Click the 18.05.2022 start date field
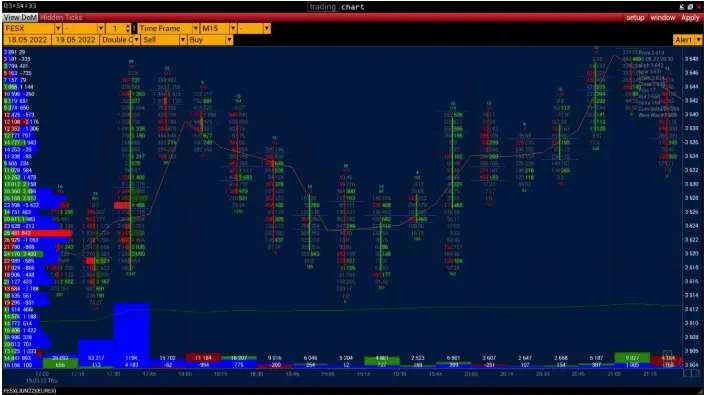Viewport: 704px width, 395px height. click(27, 40)
